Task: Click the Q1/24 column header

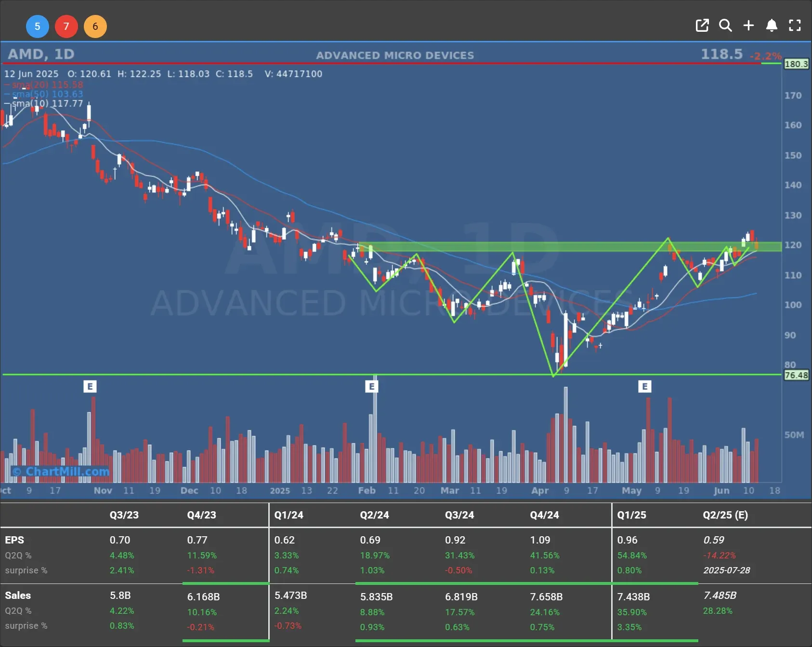Action: (x=288, y=515)
